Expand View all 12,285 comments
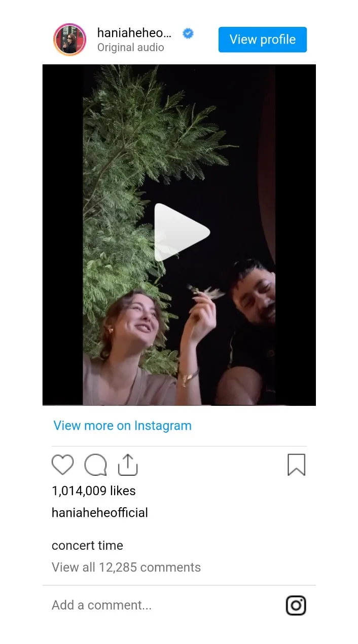Viewport: 358px width, 644px height. (126, 567)
